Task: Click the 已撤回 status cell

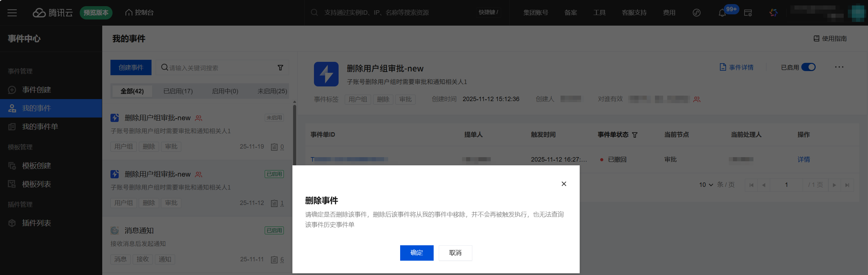Action: point(614,160)
